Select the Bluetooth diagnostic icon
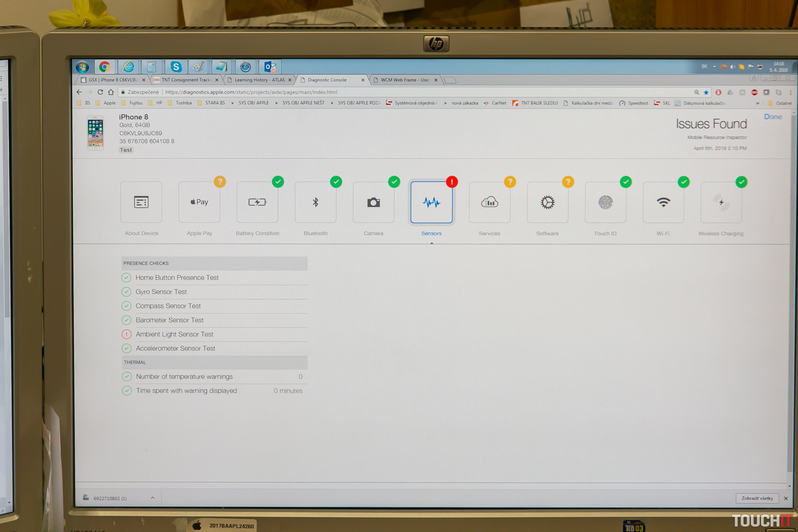798x532 pixels. point(315,202)
